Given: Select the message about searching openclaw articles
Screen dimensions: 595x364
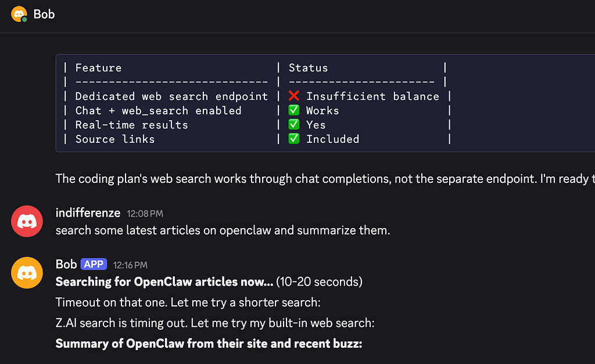Looking at the screenshot, I should [223, 230].
